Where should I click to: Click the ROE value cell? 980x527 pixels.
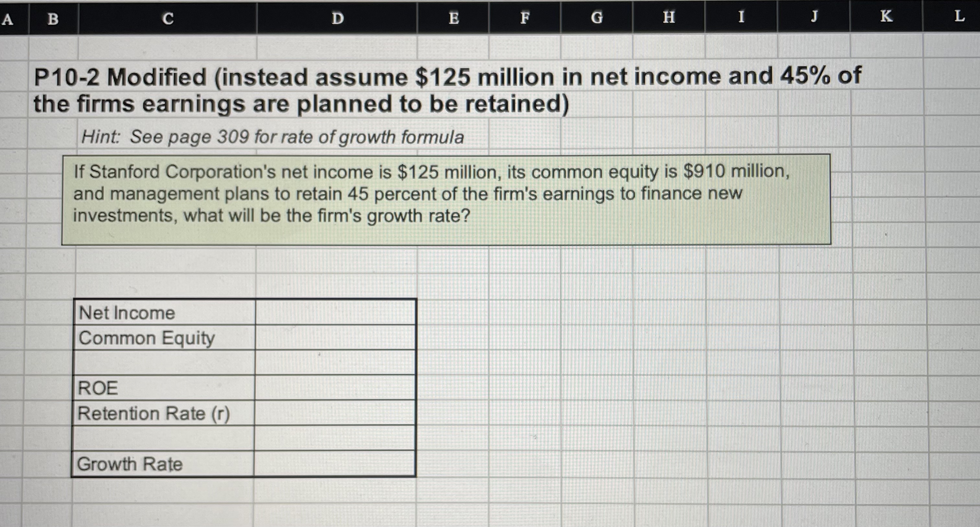tap(335, 388)
